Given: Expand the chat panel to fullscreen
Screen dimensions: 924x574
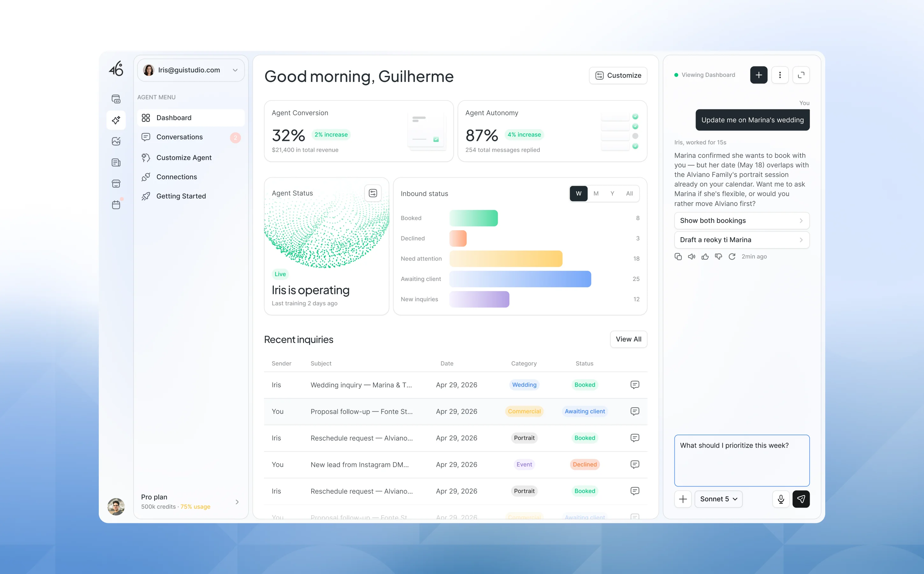Looking at the screenshot, I should (x=801, y=75).
